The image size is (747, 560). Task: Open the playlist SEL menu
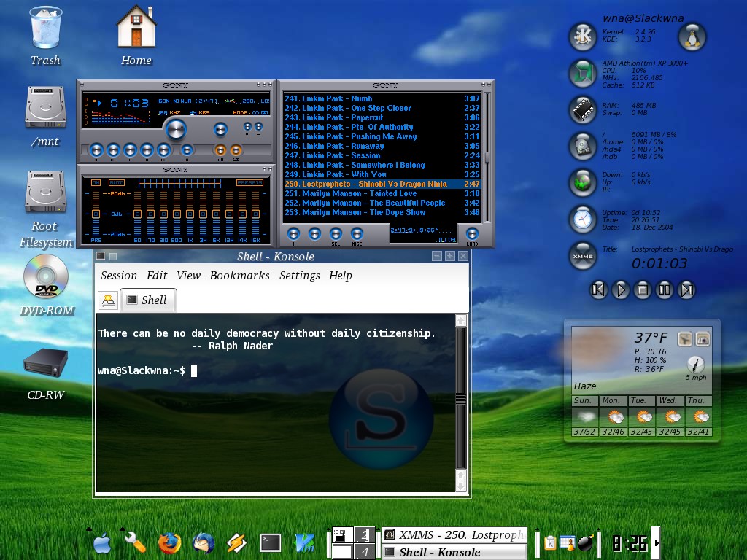click(336, 234)
